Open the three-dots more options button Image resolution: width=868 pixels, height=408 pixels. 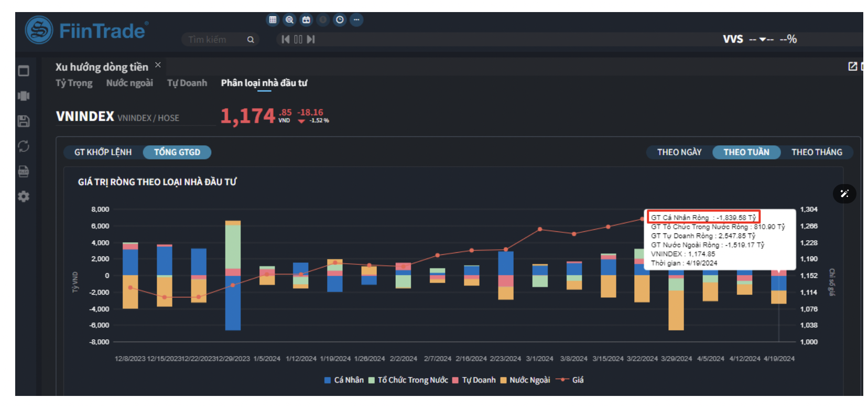[356, 20]
